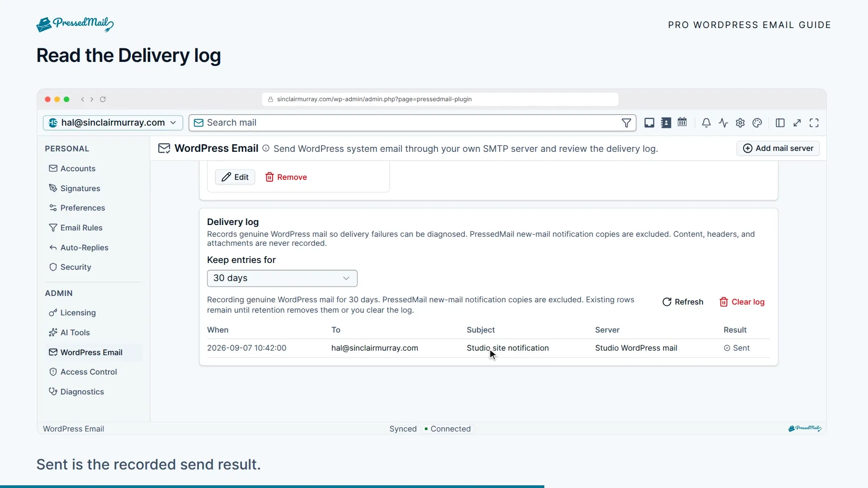The width and height of the screenshot is (868, 488).
Task: Click the Studio site notification subject cell
Action: [508, 348]
